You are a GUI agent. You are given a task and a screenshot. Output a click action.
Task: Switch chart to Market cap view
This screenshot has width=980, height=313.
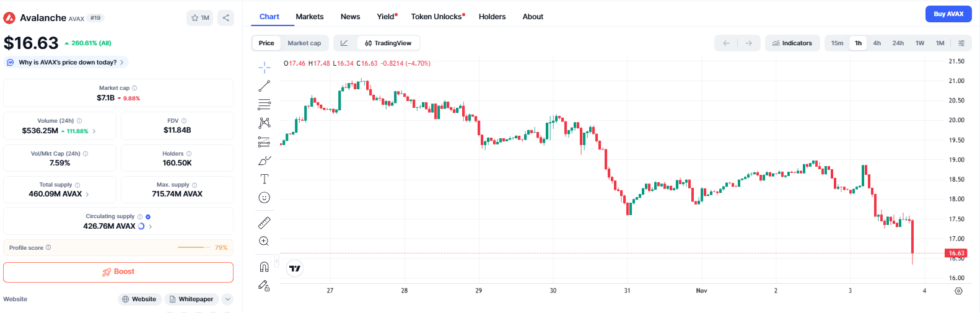click(304, 43)
